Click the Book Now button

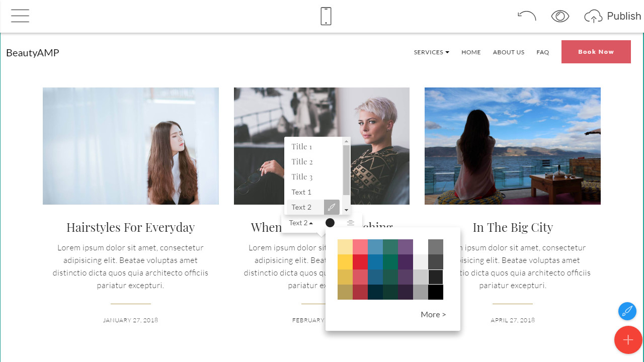click(x=596, y=52)
